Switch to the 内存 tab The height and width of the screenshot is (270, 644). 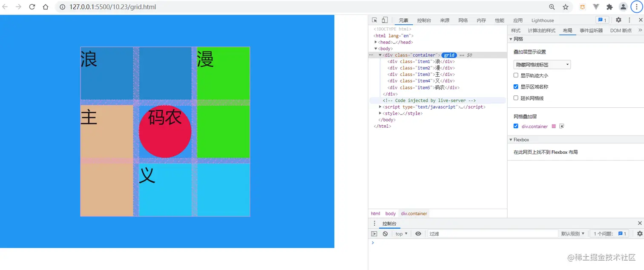tap(481, 20)
